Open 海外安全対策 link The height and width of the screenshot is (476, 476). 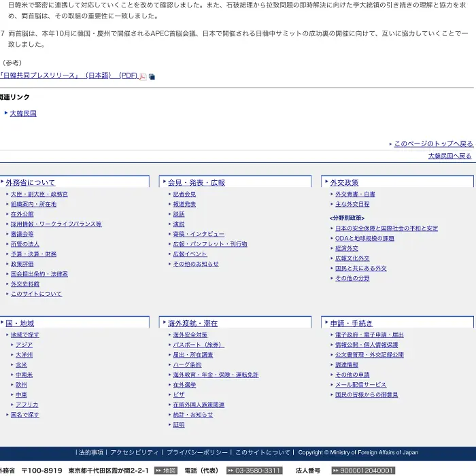click(x=190, y=335)
